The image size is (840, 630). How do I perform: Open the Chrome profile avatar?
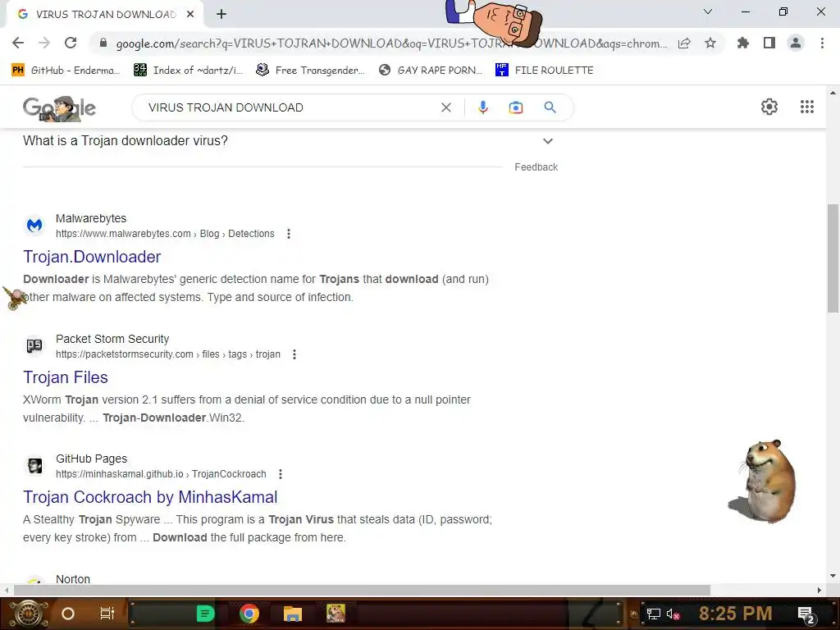click(796, 43)
